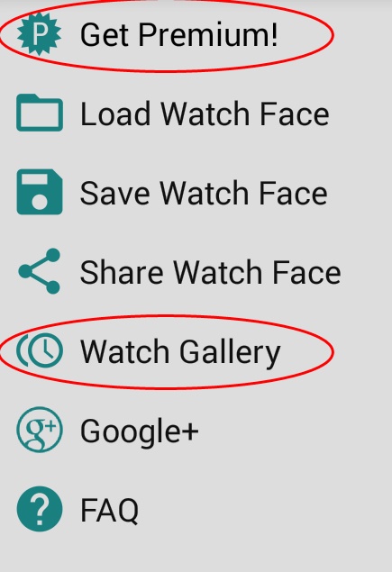Click the word Premium! in first row
The image size is (392, 572).
(x=207, y=34)
